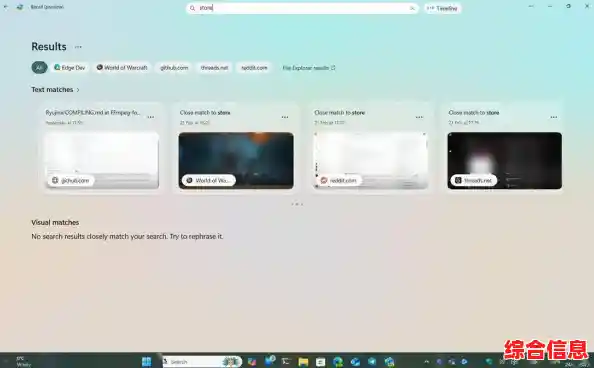The image size is (594, 368).
Task: Open options menu on the Ryujinx COMPILING card
Action: tap(151, 117)
